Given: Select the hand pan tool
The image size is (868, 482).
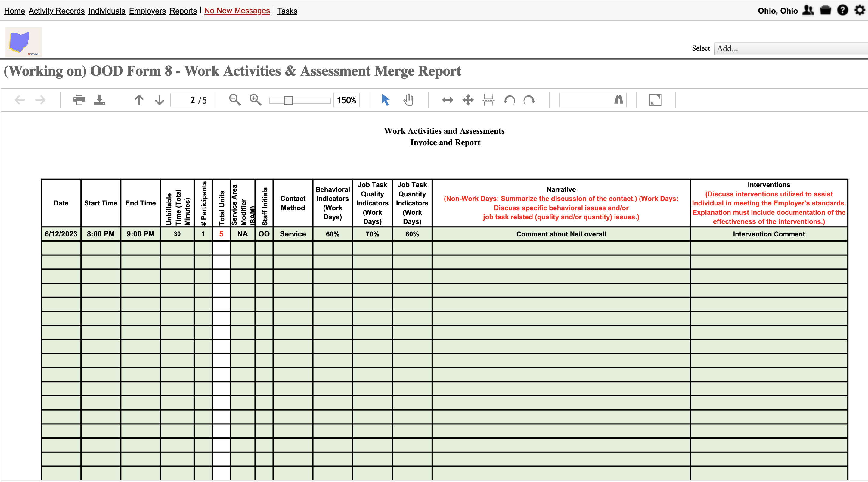Looking at the screenshot, I should coord(408,100).
